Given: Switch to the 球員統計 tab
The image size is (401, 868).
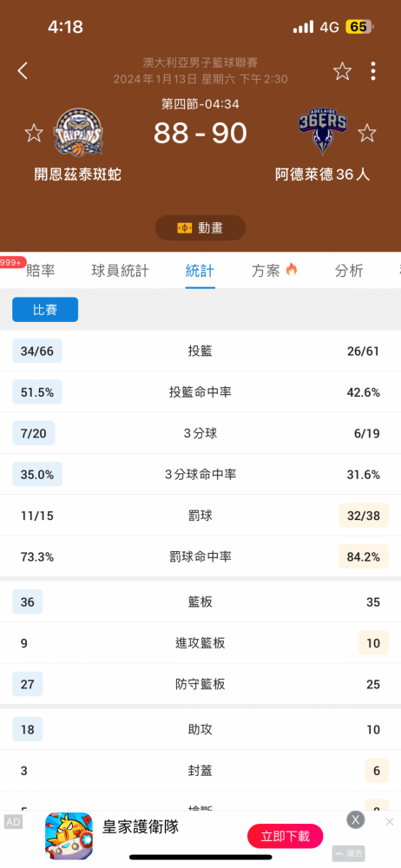Looking at the screenshot, I should (120, 271).
